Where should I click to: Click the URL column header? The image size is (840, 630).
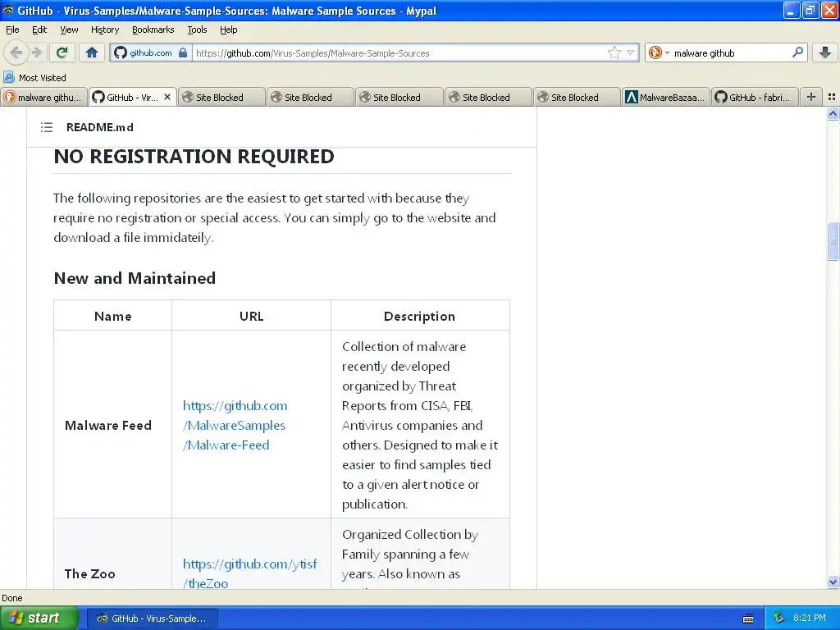[x=251, y=316]
